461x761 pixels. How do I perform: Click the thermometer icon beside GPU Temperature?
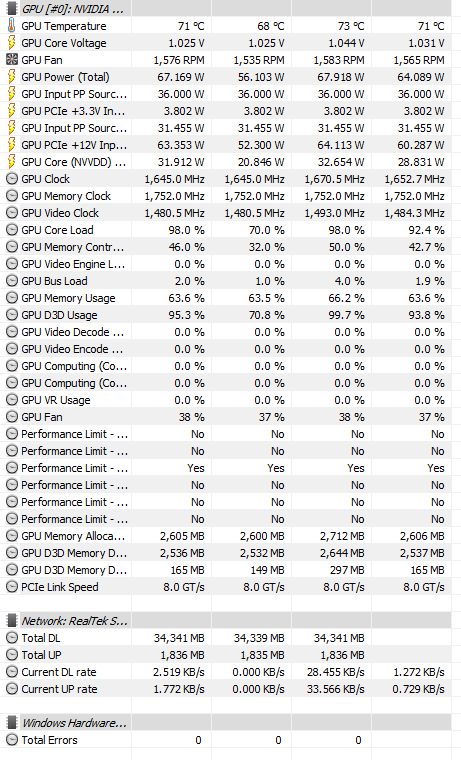tap(11, 26)
